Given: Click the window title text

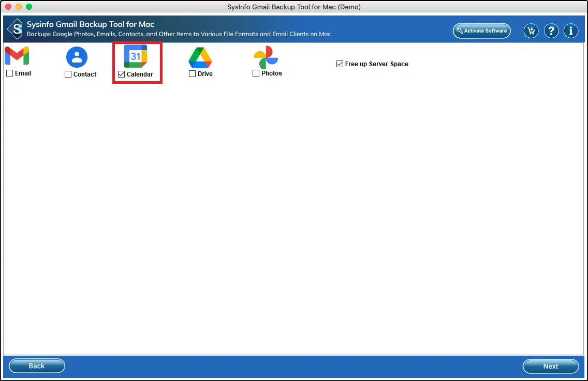Looking at the screenshot, I should point(294,7).
